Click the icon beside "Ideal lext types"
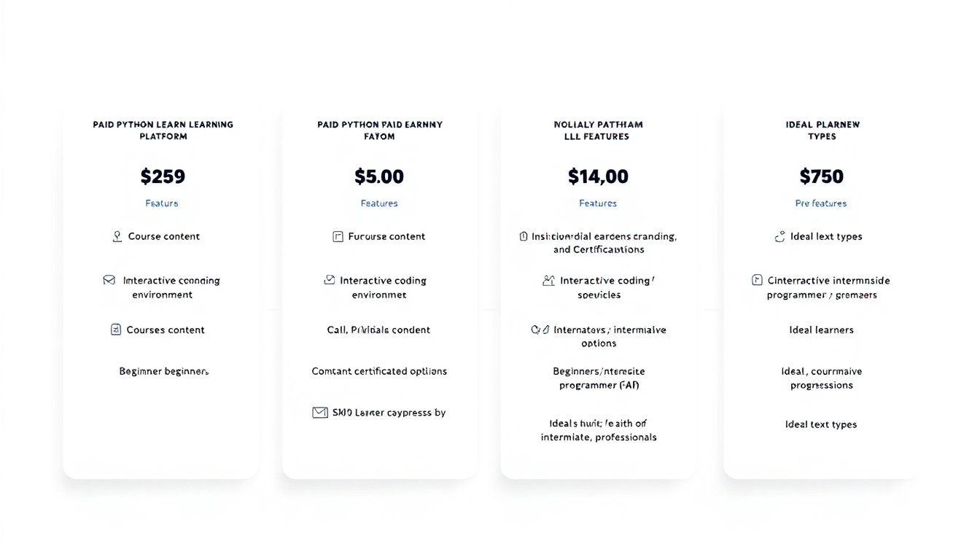Screen dimensions: 980x560 pyautogui.click(x=779, y=236)
